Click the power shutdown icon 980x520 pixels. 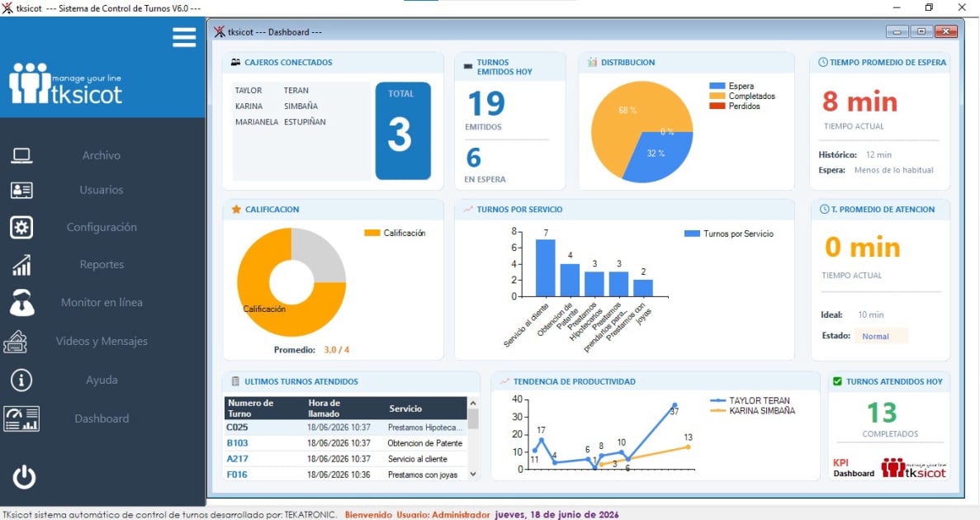pos(25,477)
